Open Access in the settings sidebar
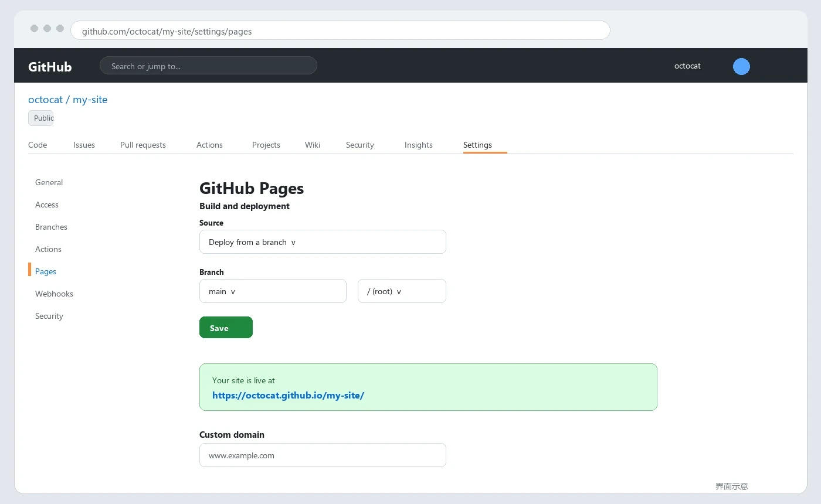 tap(47, 205)
